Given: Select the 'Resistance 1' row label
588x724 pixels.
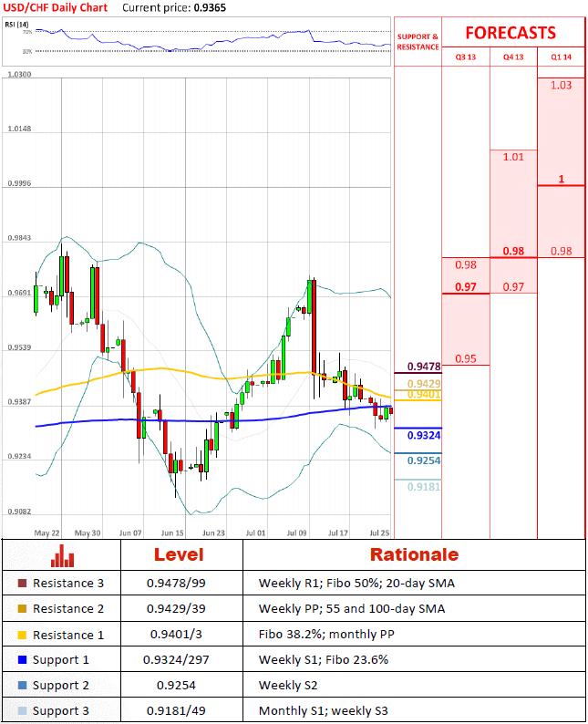Looking at the screenshot, I should [68, 635].
